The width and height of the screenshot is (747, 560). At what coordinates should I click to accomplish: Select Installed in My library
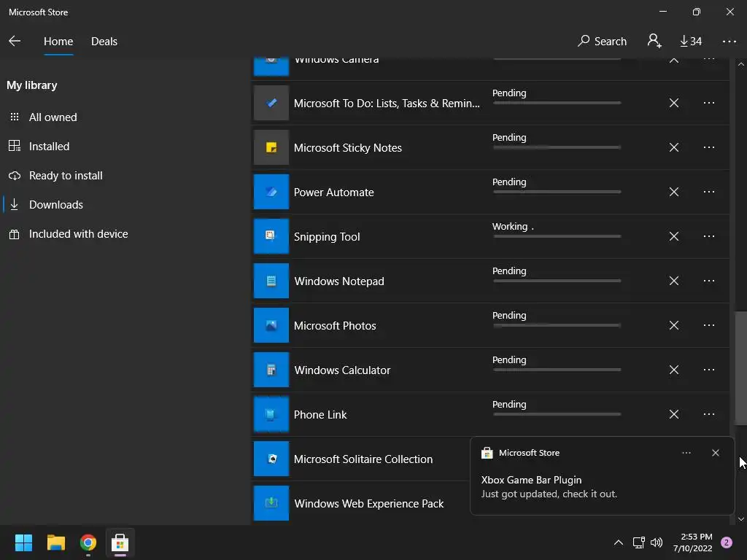click(49, 146)
